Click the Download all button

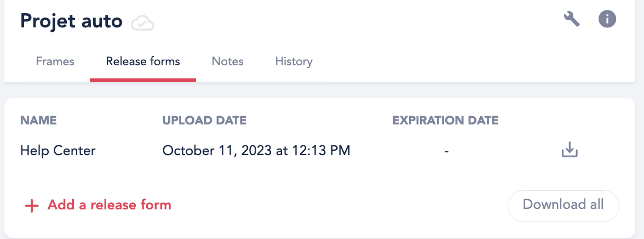click(x=563, y=206)
